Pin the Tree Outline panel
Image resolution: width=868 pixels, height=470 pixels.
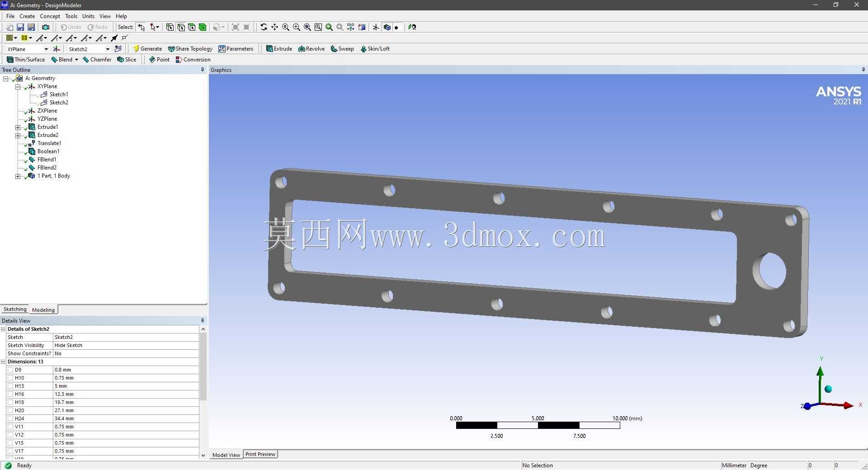[x=203, y=70]
